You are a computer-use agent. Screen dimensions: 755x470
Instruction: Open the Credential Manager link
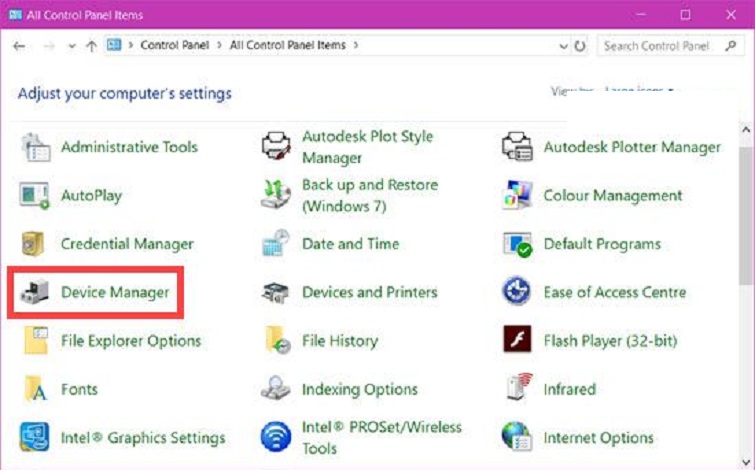127,244
